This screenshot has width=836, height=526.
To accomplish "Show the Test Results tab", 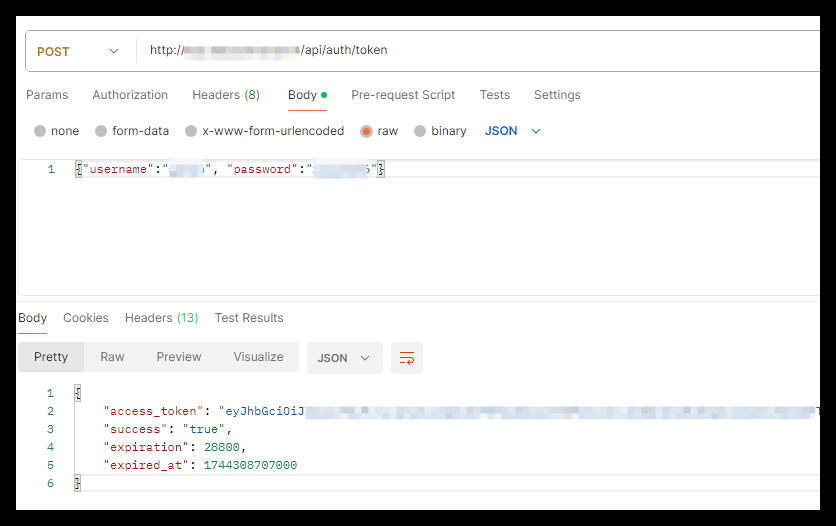I will click(x=249, y=318).
